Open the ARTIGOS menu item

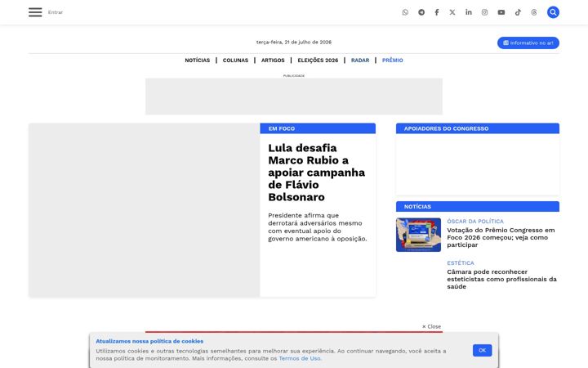273,60
